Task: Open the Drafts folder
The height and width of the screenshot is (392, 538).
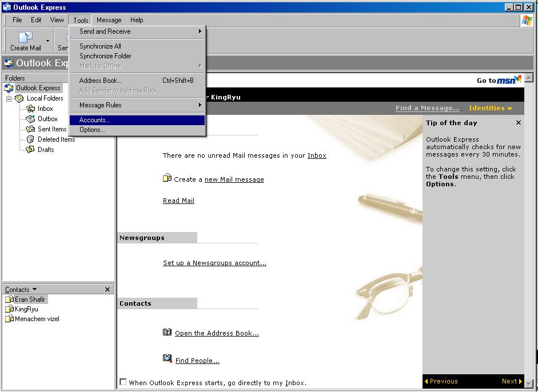Action: click(46, 150)
